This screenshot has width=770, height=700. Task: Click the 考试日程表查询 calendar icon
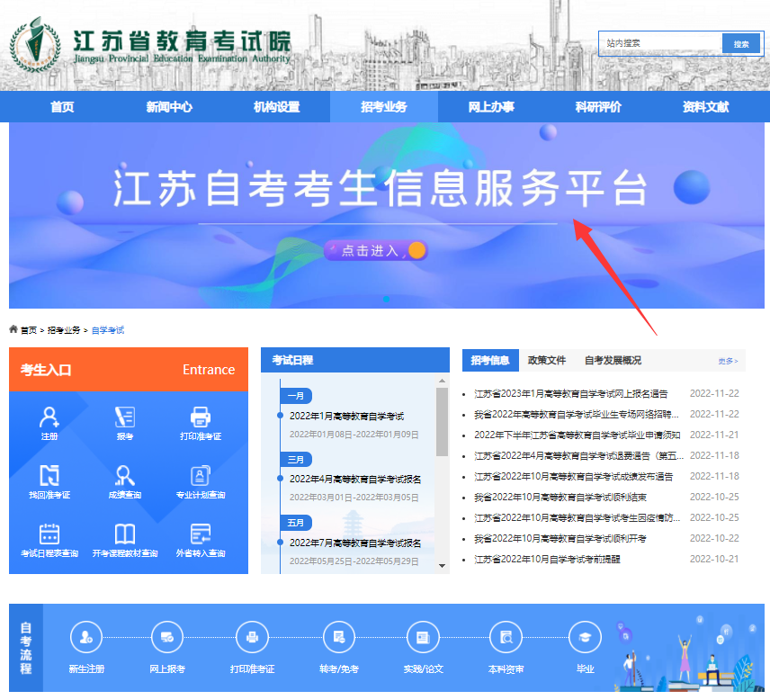coord(49,534)
